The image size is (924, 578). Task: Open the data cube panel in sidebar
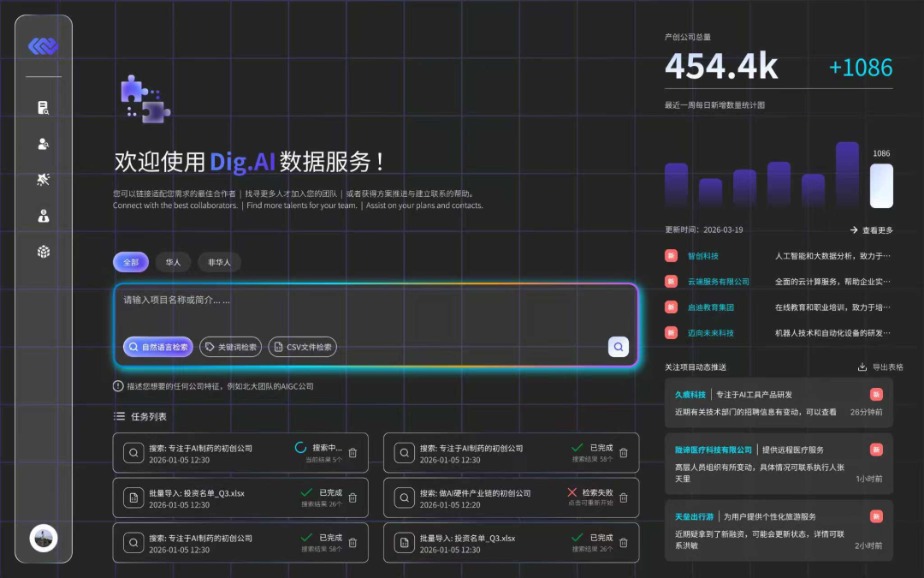click(43, 251)
